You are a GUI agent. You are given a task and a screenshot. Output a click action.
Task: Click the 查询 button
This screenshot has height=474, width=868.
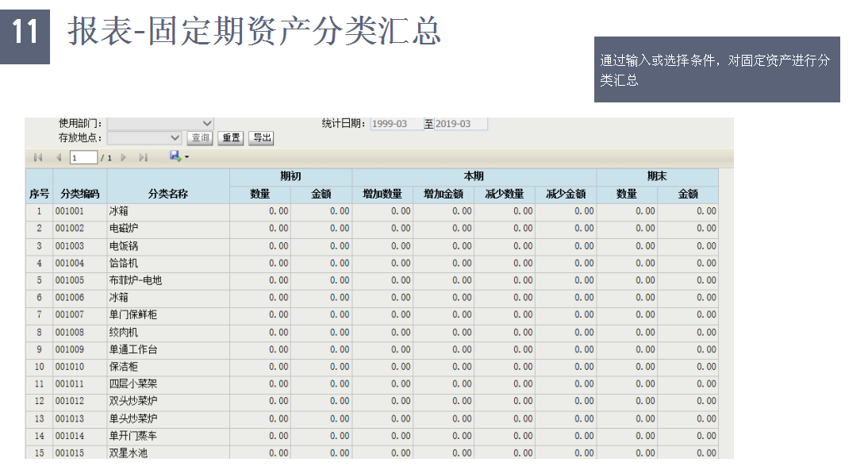coord(199,137)
